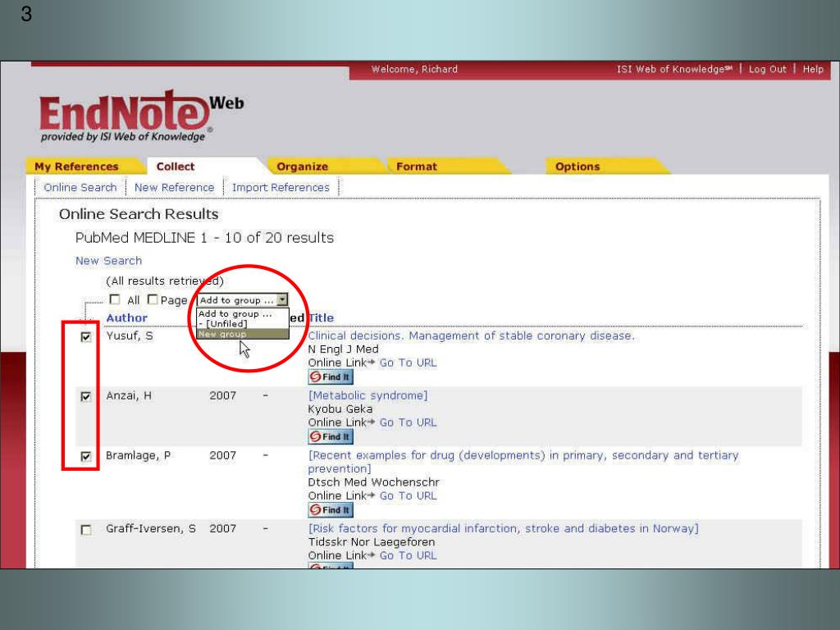Choose New group from the dropdown list
The height and width of the screenshot is (630, 840).
(x=243, y=335)
